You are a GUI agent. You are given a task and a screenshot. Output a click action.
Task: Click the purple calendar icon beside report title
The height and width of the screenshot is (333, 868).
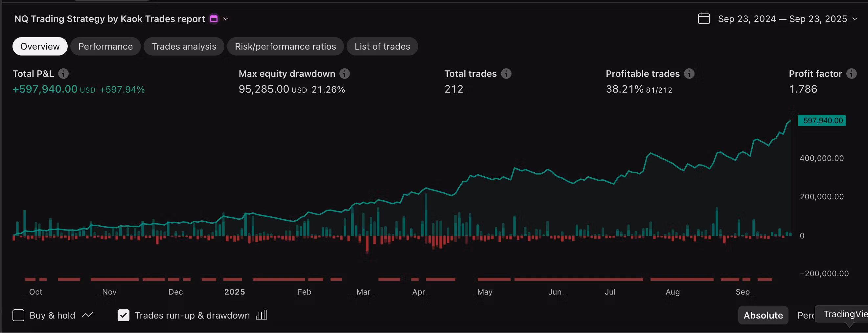214,18
